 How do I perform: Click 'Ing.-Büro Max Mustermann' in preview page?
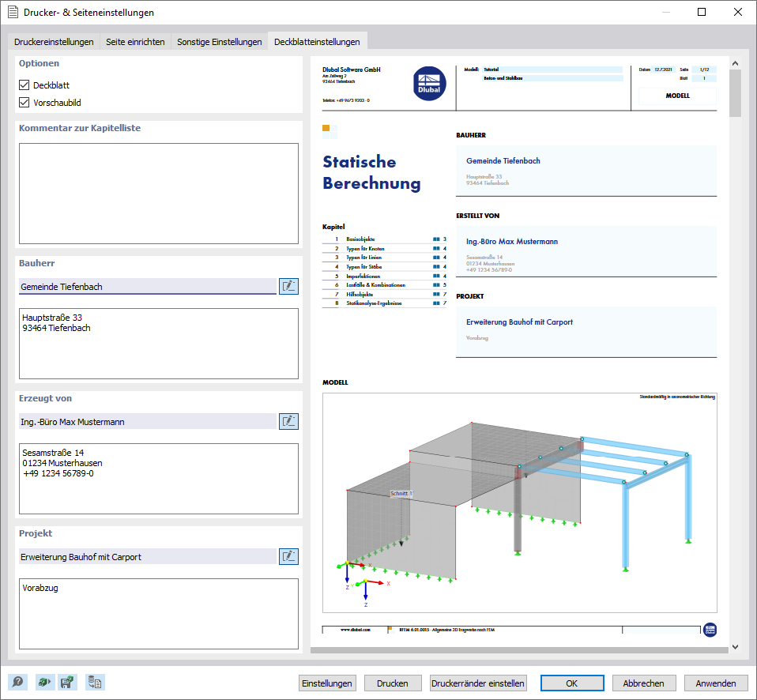pos(512,242)
